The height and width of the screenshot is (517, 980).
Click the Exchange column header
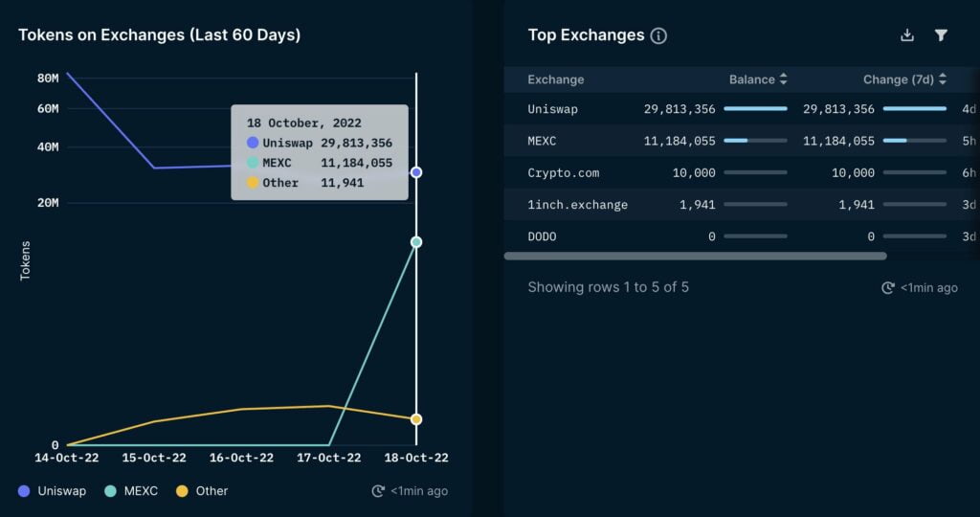pos(556,79)
